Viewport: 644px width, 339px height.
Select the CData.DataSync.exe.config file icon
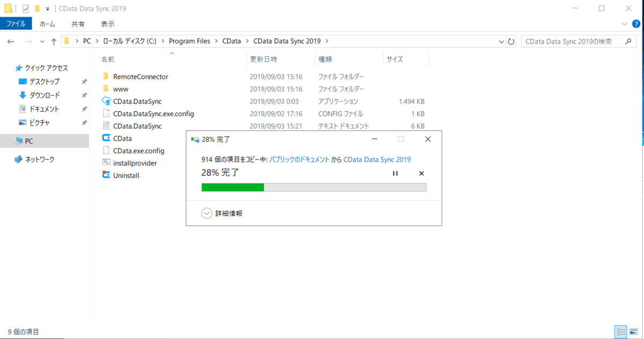[x=106, y=113]
